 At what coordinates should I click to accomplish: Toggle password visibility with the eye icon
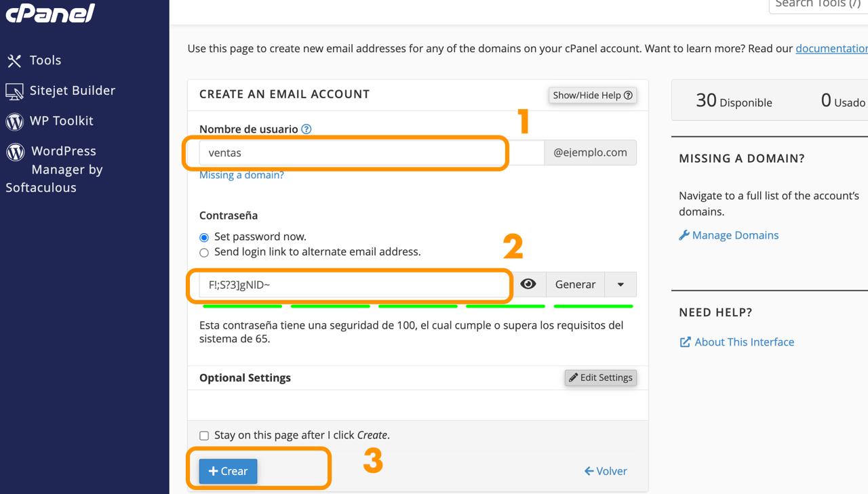click(x=528, y=285)
